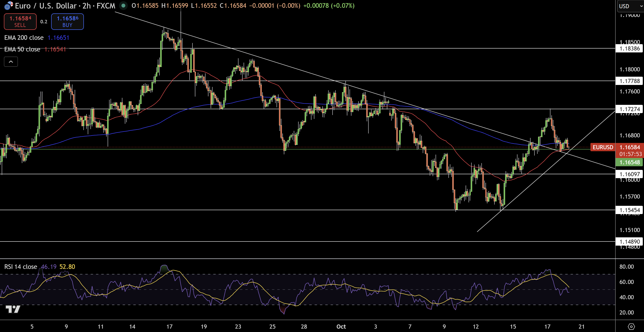Click the 1.15454 horizontal line price label
The height and width of the screenshot is (332, 644).
click(x=629, y=210)
